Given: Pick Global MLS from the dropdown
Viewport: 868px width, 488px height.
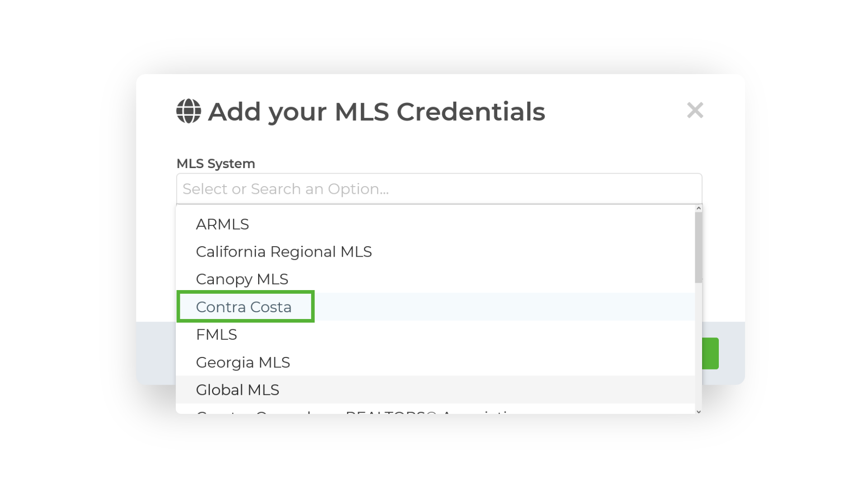Looking at the screenshot, I should pos(435,389).
